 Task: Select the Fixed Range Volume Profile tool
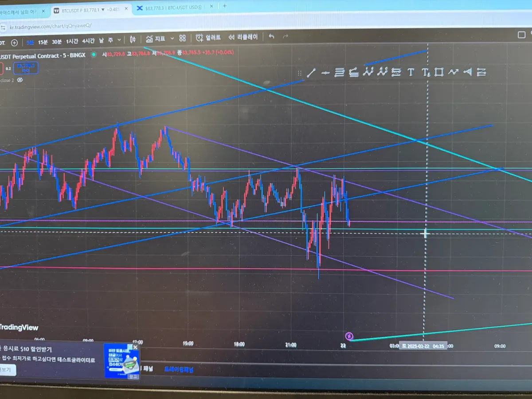(468, 72)
